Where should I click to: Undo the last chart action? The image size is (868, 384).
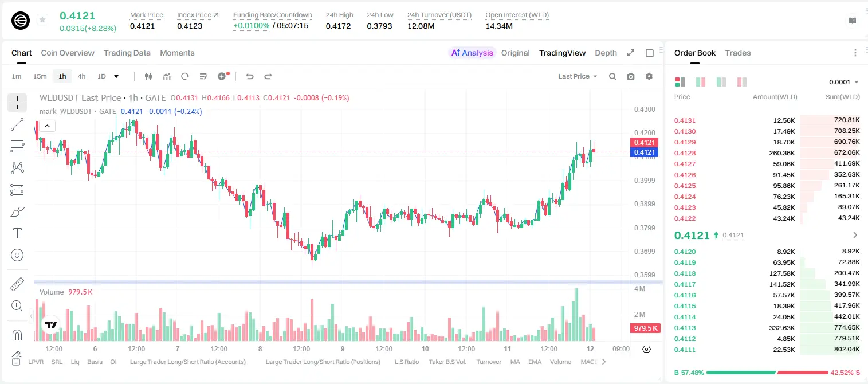click(250, 76)
